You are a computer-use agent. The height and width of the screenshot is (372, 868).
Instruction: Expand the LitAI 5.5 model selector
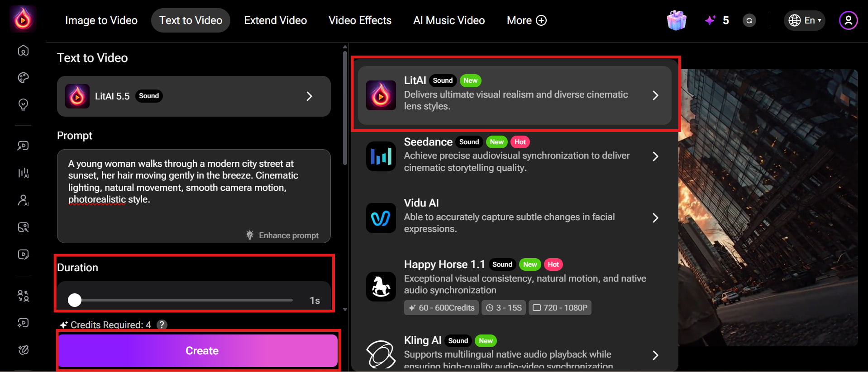tap(194, 96)
